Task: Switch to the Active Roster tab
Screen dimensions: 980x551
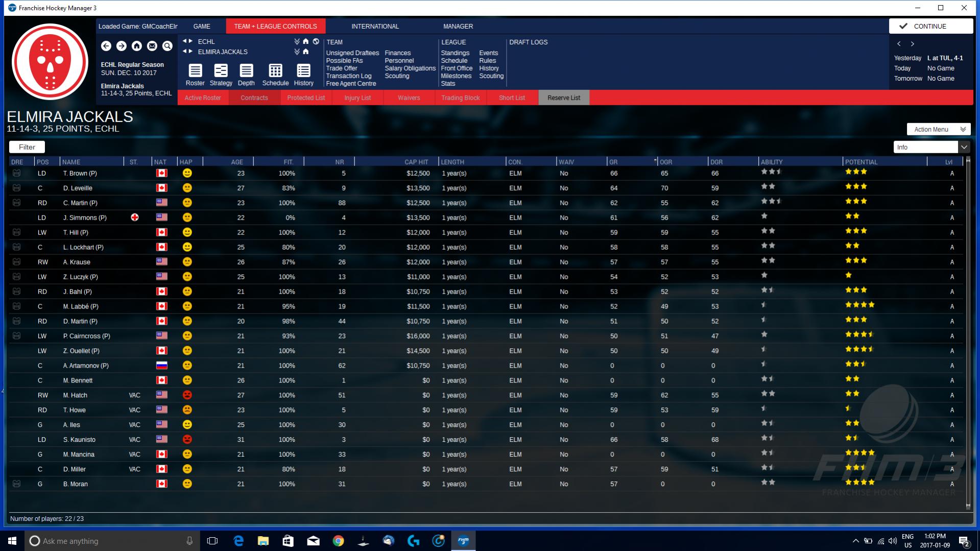Action: [x=203, y=98]
